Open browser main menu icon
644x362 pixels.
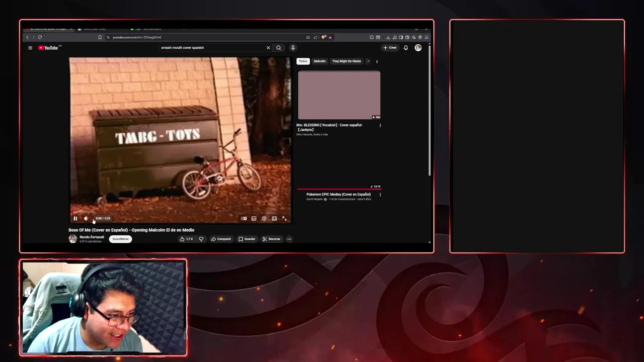coord(427,37)
